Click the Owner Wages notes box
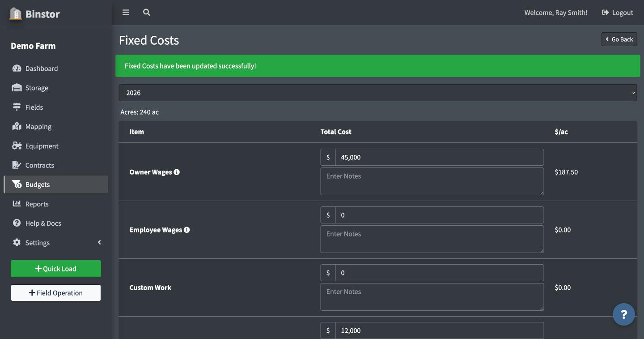644x339 pixels. click(x=432, y=181)
